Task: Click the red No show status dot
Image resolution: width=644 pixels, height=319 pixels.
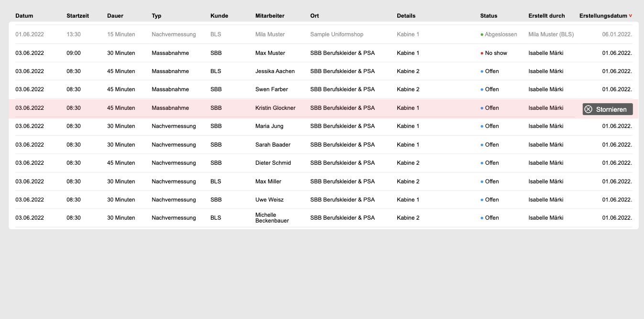Action: tap(482, 53)
